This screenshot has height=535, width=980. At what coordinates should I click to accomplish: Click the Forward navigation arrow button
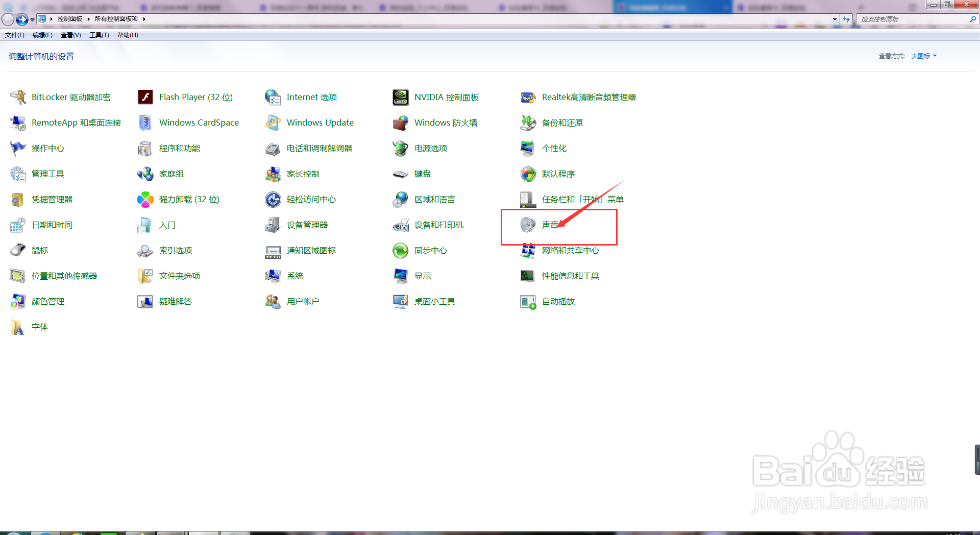(22, 19)
